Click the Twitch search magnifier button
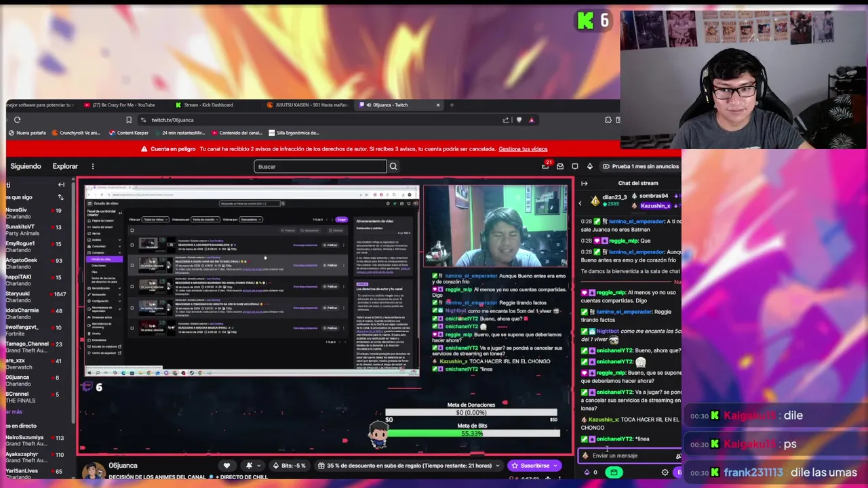868x488 pixels. pyautogui.click(x=393, y=166)
